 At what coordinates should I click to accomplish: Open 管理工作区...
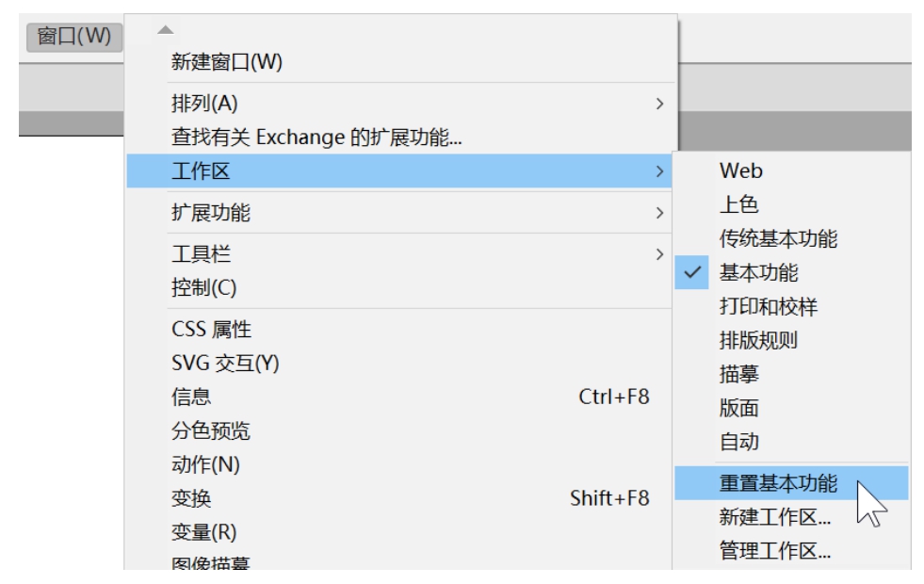[x=774, y=551]
